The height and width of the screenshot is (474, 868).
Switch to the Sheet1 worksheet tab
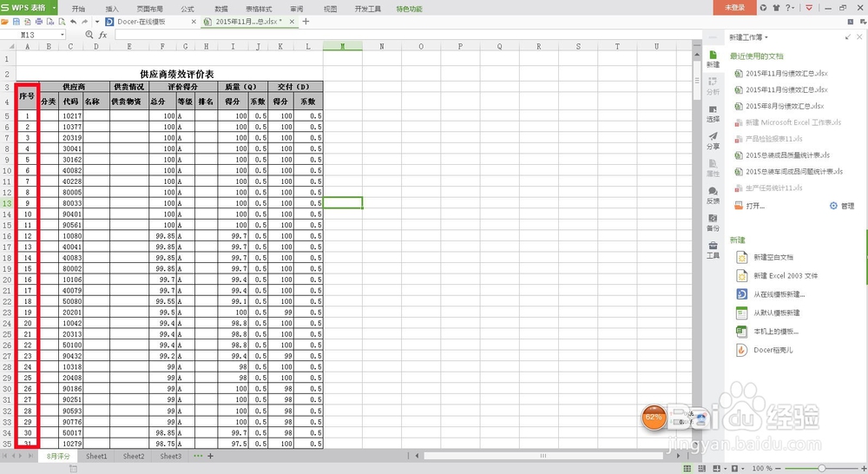pos(96,457)
